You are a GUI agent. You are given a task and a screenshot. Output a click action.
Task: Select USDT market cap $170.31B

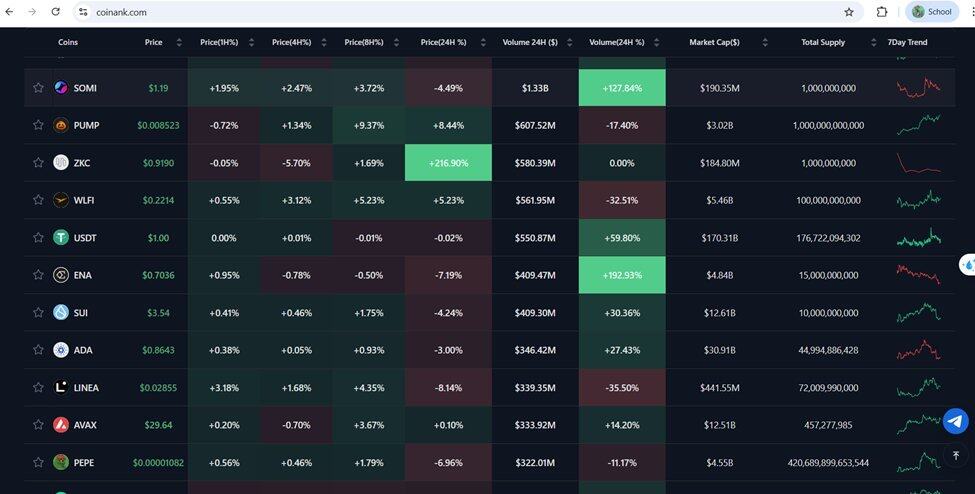[x=719, y=238]
